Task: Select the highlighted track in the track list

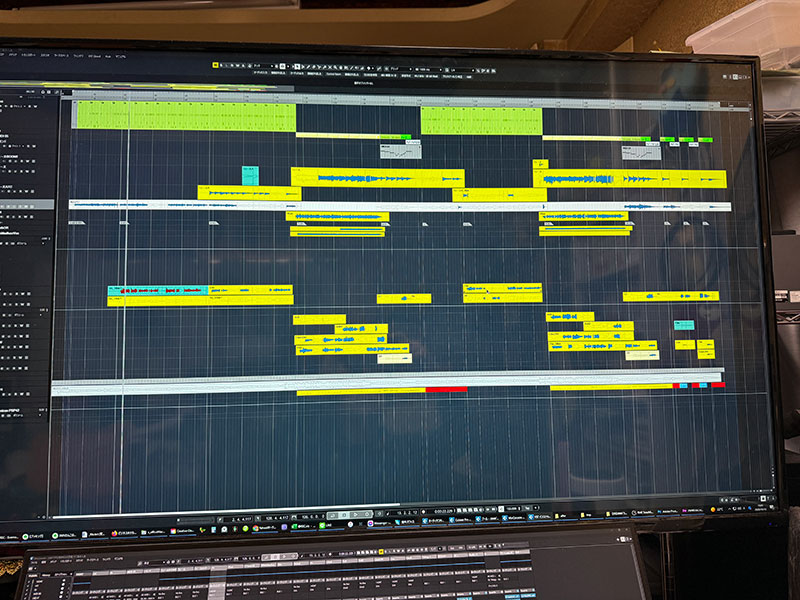Action: pyautogui.click(x=27, y=205)
